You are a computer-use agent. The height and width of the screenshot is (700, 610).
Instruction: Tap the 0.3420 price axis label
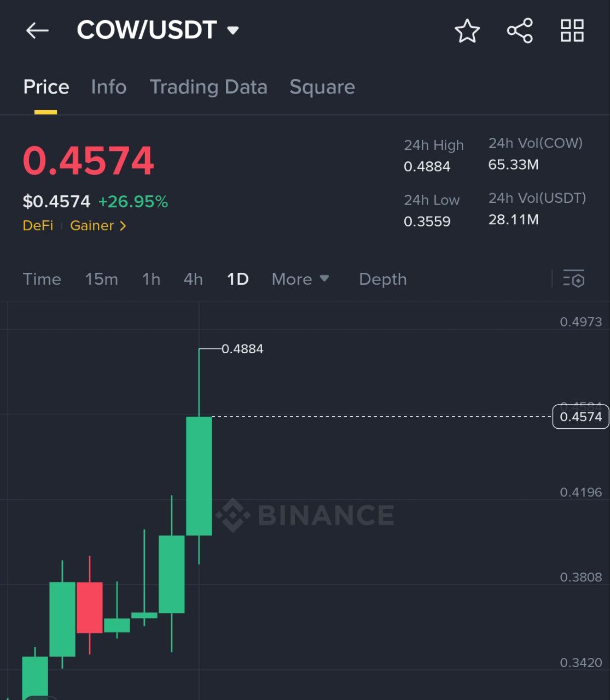580,662
